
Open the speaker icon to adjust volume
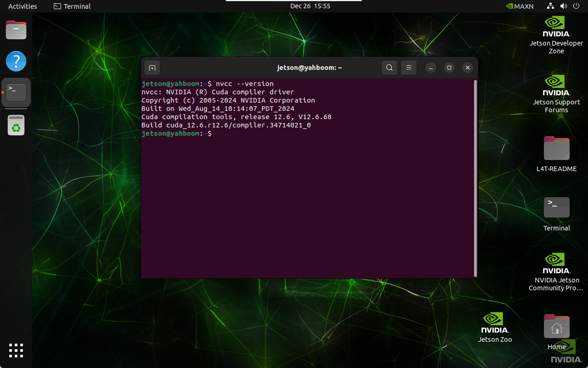coord(564,6)
